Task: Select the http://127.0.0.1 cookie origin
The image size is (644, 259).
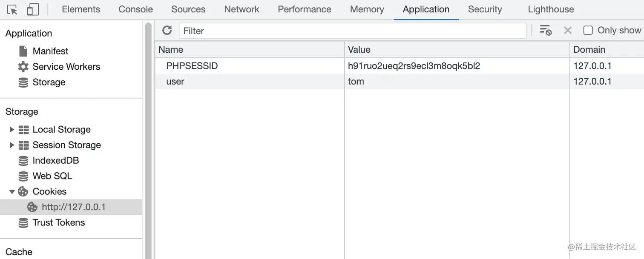Action: click(73, 207)
